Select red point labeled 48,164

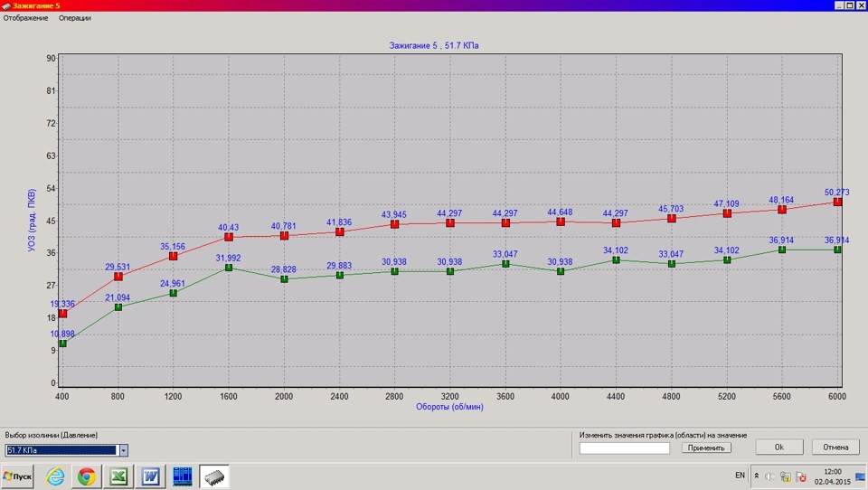coord(781,209)
